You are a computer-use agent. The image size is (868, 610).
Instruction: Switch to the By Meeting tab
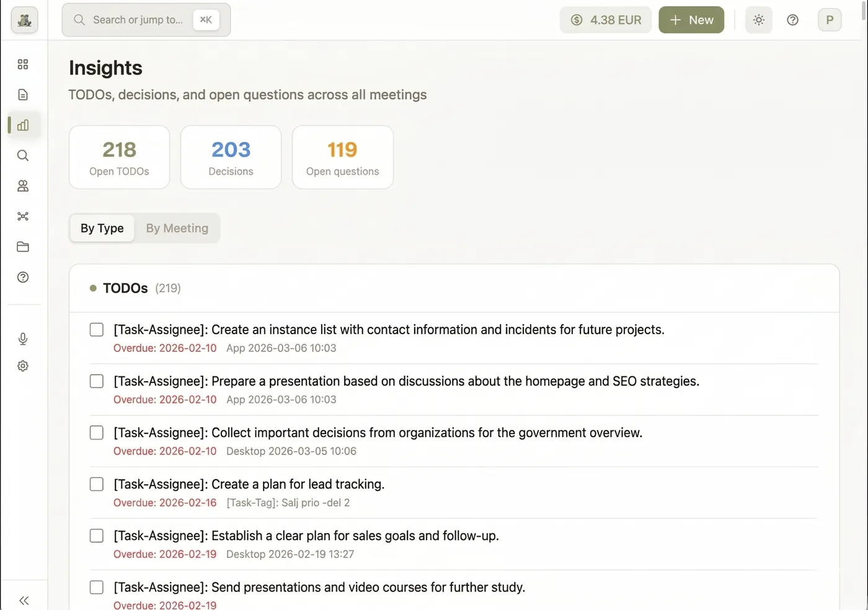tap(177, 228)
